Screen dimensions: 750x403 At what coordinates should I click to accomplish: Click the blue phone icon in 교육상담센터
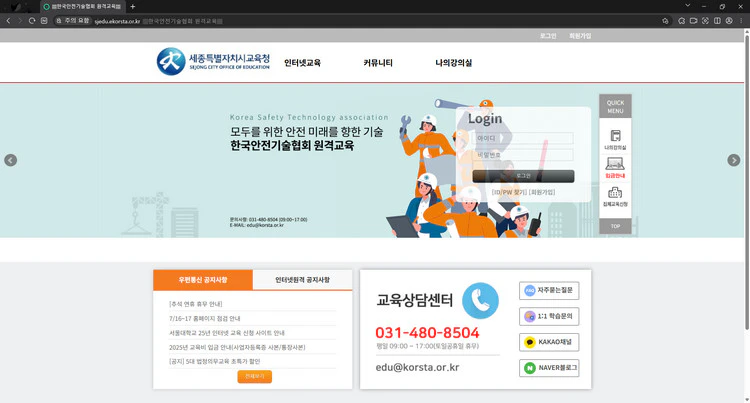point(480,299)
